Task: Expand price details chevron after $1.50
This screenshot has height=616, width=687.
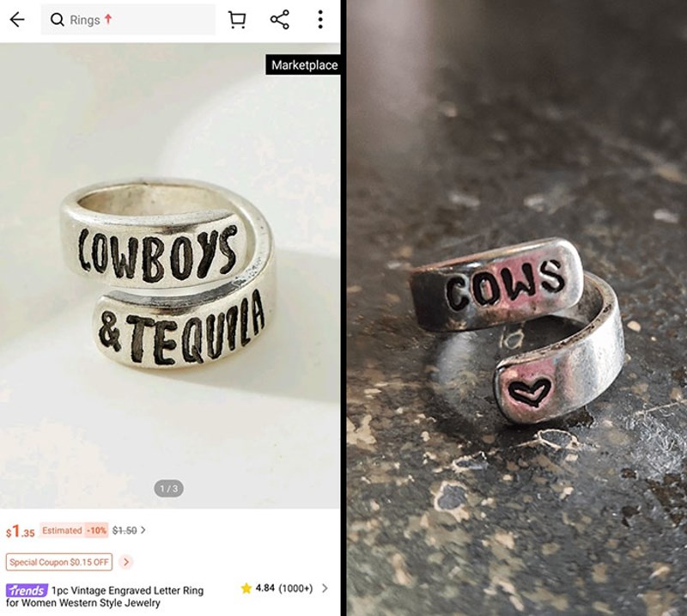Action: (x=143, y=530)
